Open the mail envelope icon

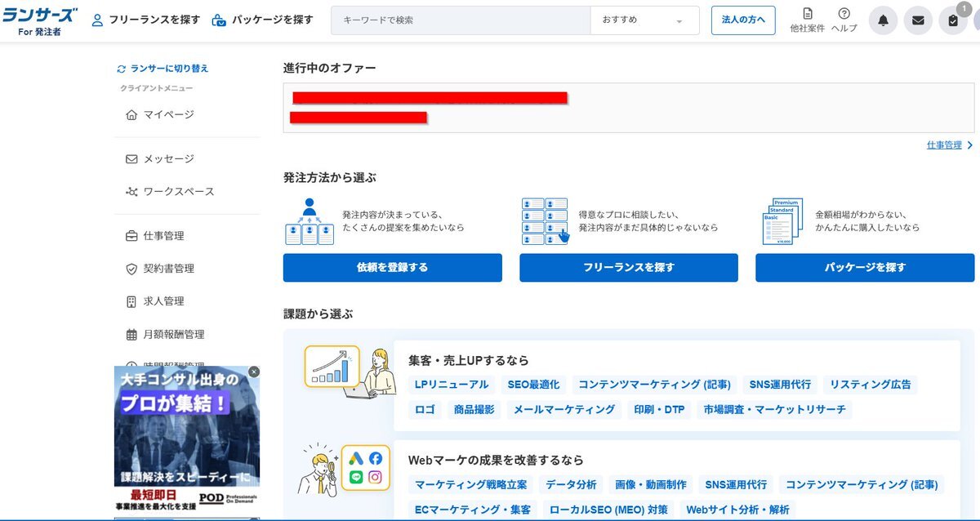[918, 20]
